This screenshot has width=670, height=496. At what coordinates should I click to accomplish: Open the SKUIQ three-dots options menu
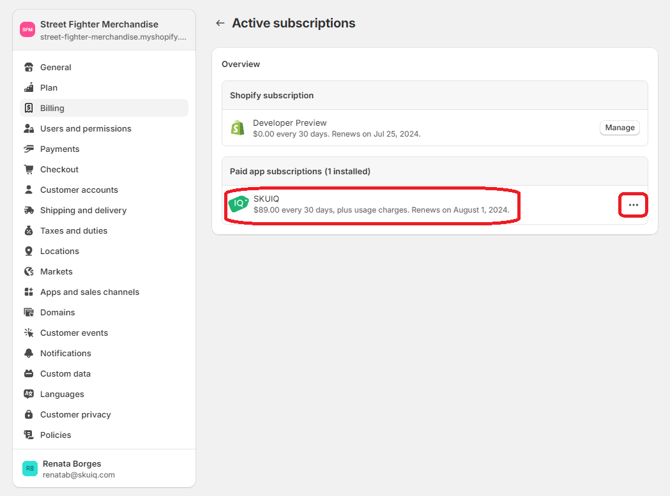coord(633,205)
